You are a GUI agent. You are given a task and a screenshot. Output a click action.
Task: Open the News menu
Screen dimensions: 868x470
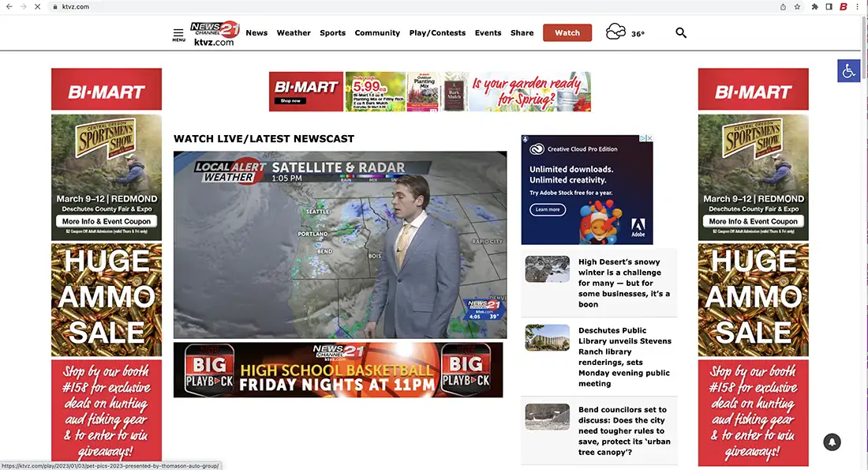click(257, 32)
